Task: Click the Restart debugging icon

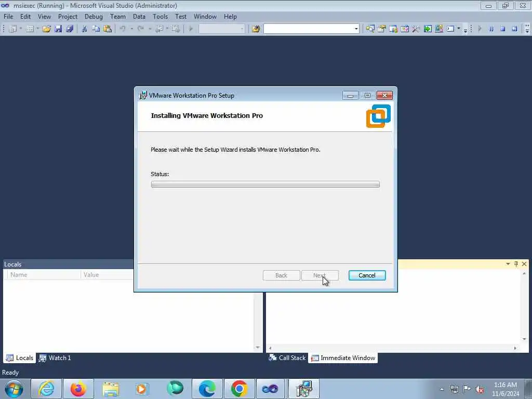Action: pyautogui.click(x=514, y=29)
